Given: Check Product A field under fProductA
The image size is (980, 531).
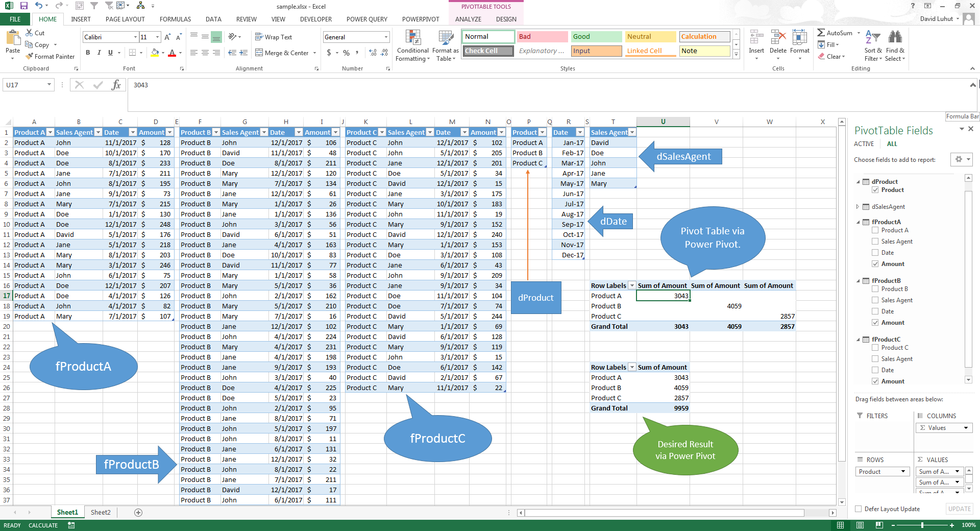Looking at the screenshot, I should 875,230.
